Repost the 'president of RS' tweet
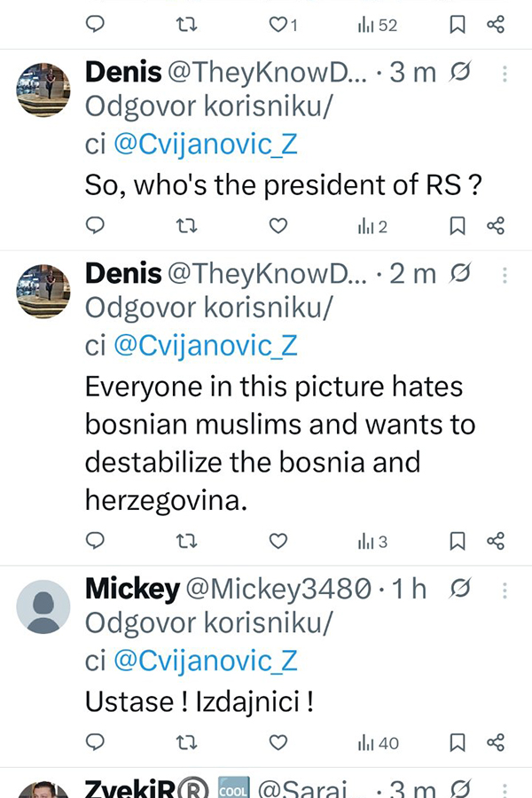Image resolution: width=532 pixels, height=798 pixels. pos(187,226)
